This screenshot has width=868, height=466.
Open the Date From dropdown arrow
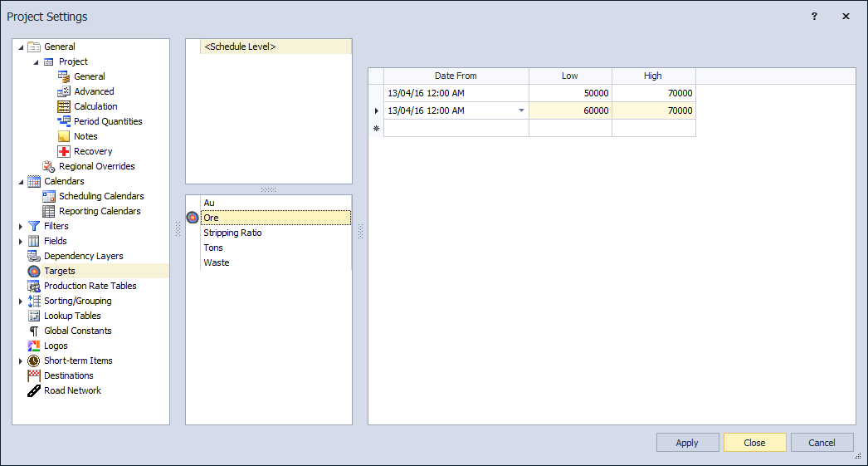[521, 110]
